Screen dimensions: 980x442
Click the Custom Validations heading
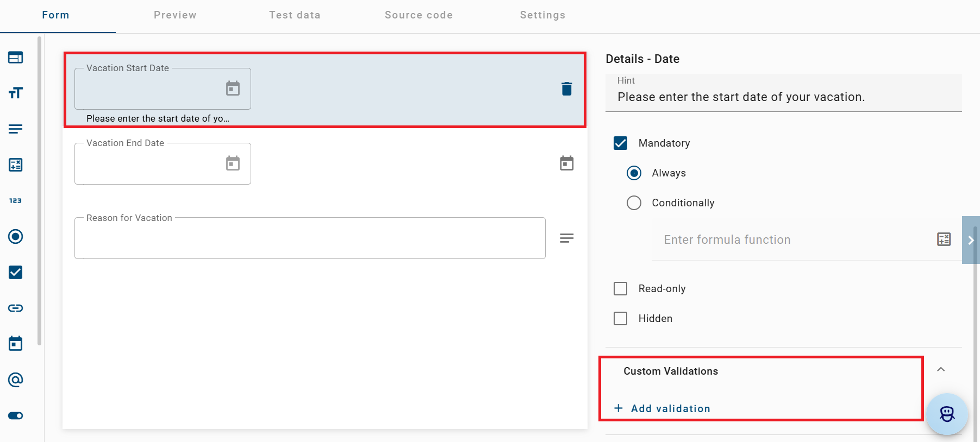(x=671, y=371)
